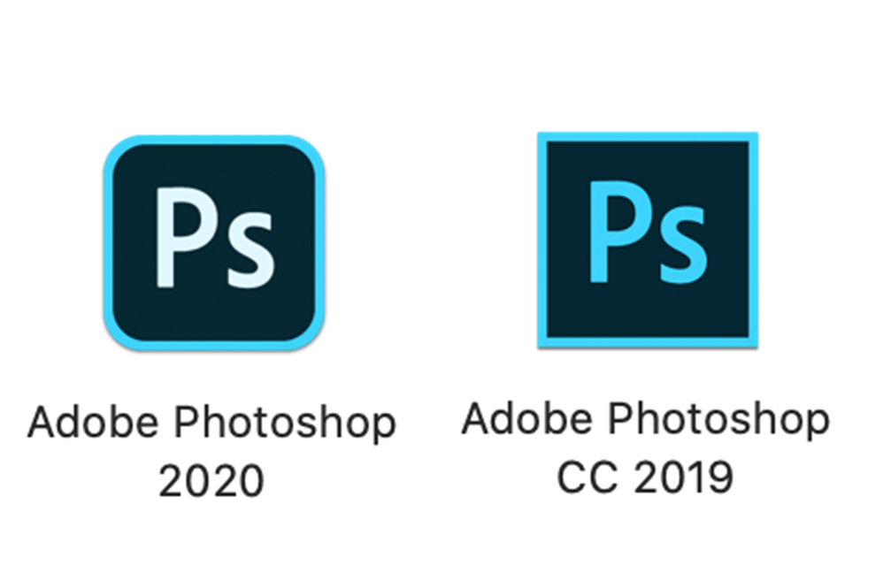Viewport: 891px width, 588px height.
Task: Open the Adobe Photoshop 2020 app icon
Action: coord(214,242)
